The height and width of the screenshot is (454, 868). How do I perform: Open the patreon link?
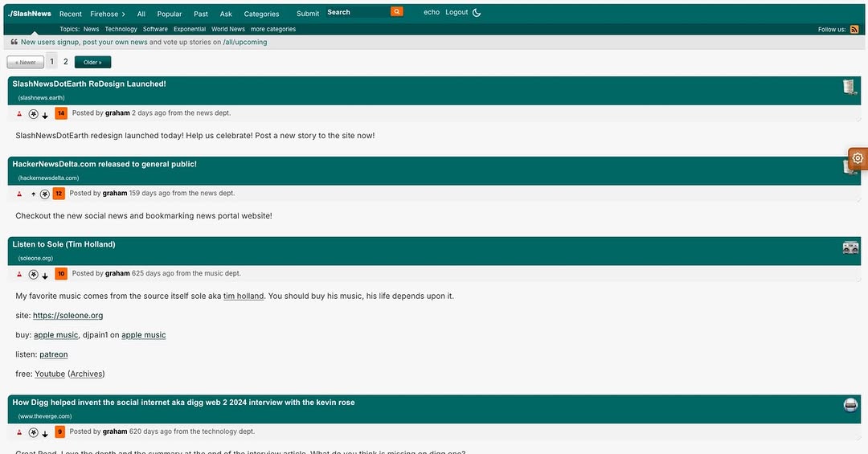(54, 354)
